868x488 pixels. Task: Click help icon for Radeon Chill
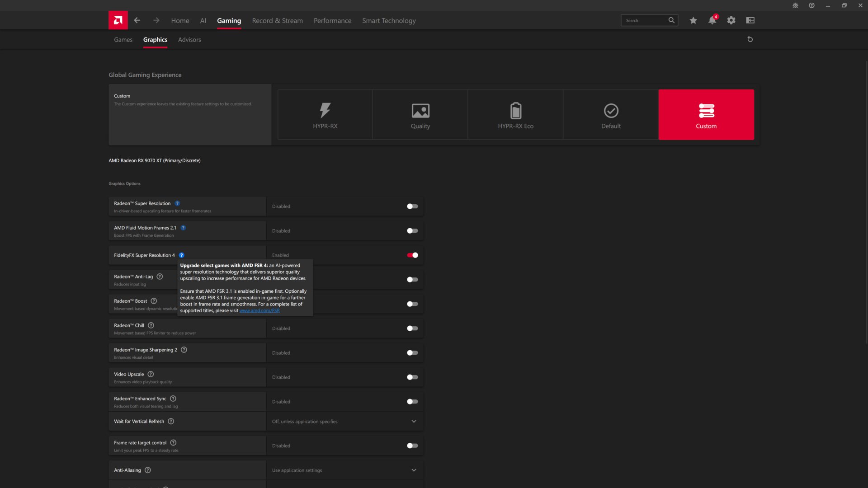[x=151, y=325]
